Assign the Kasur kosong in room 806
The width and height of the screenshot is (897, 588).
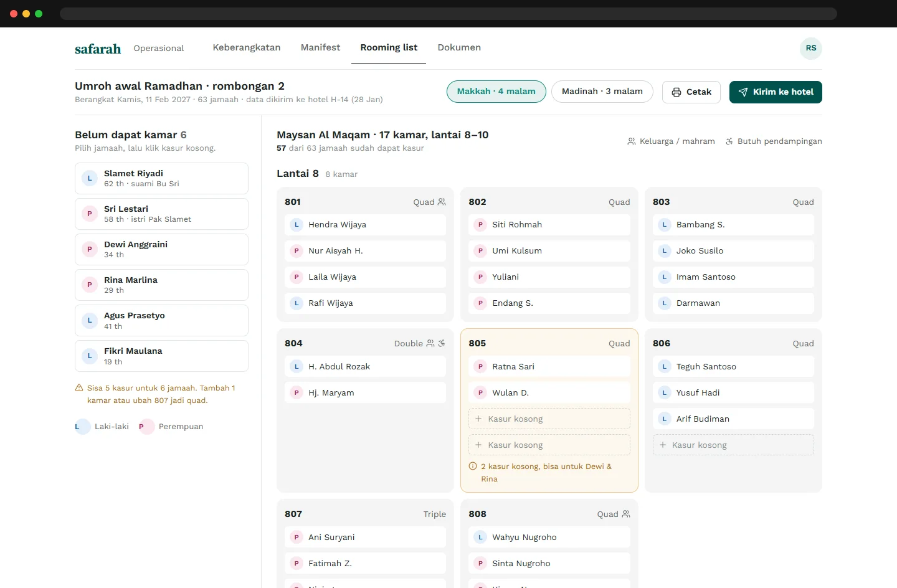click(733, 445)
